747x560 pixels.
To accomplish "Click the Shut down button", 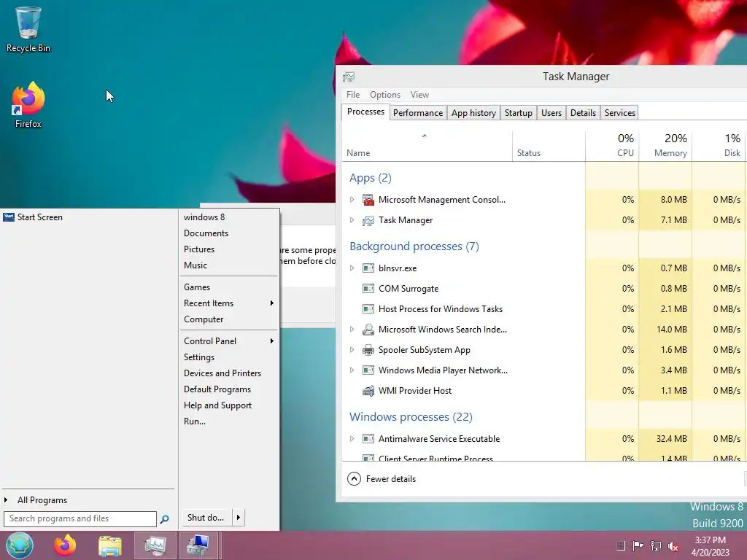I will tap(206, 518).
